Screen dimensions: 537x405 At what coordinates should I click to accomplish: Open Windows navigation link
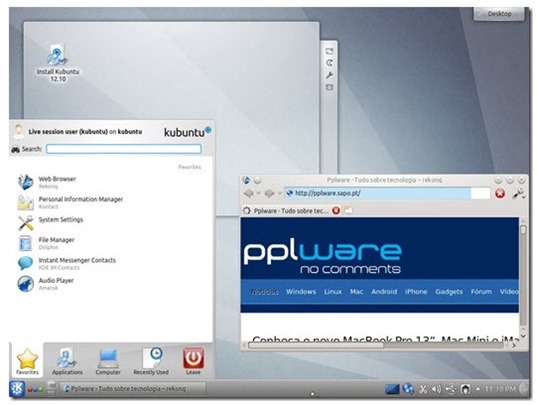coord(301,292)
